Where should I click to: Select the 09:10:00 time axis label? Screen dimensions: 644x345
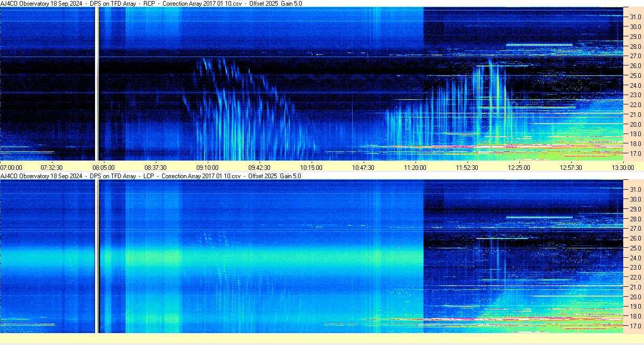(207, 167)
